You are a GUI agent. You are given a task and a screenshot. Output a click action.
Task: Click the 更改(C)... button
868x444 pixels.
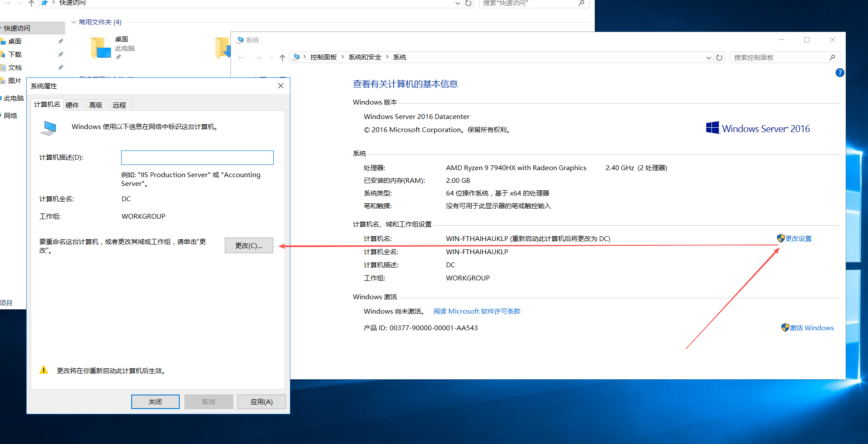click(x=249, y=245)
